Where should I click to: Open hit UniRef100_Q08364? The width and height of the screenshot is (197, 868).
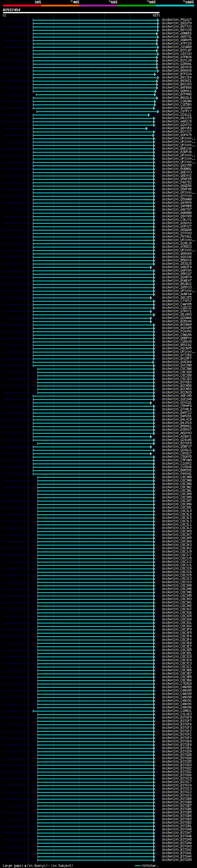pos(177,362)
